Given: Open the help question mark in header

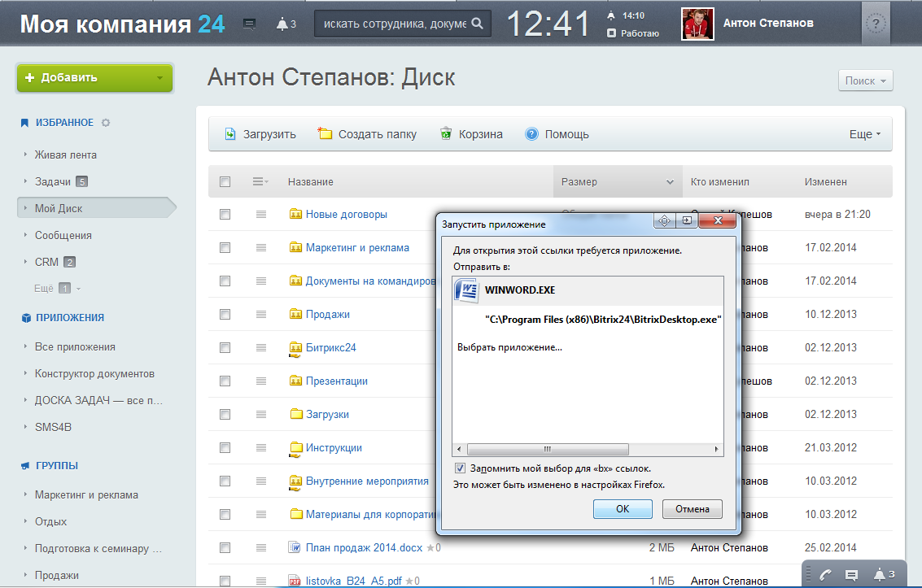Looking at the screenshot, I should pos(876,24).
